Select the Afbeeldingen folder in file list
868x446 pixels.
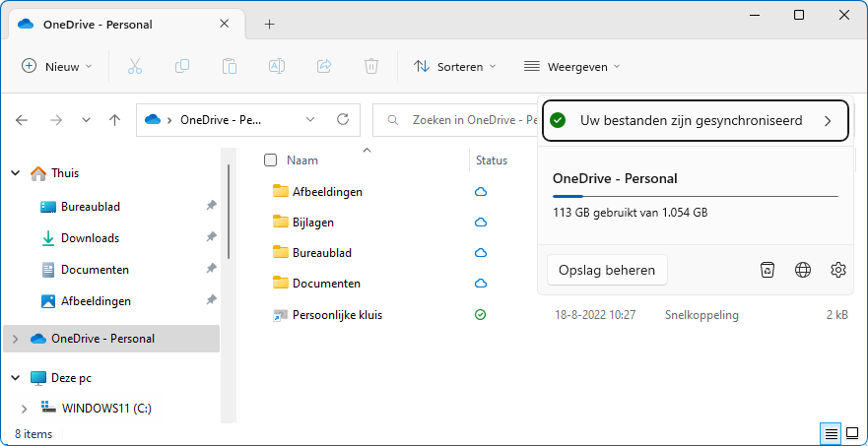click(x=327, y=192)
